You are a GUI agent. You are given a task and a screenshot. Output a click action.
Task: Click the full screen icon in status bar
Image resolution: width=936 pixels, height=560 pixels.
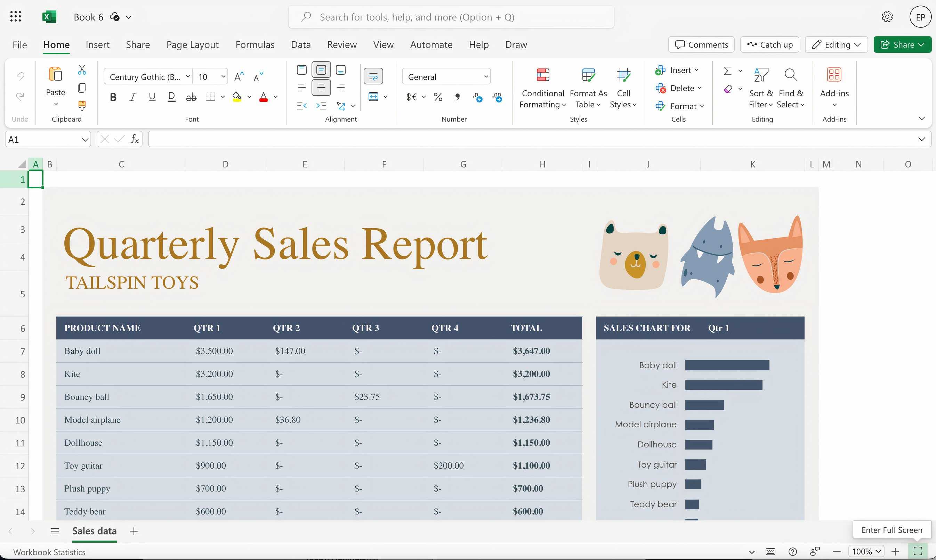click(x=918, y=551)
